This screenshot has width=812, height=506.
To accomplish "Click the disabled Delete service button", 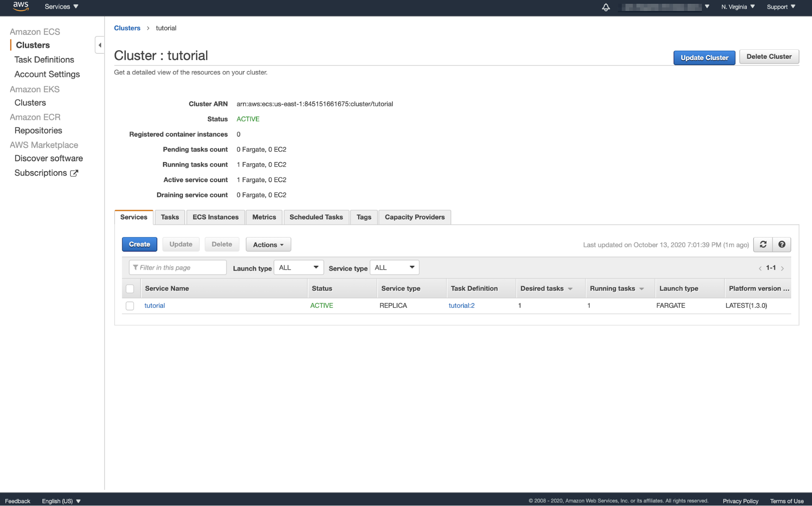I will [222, 244].
